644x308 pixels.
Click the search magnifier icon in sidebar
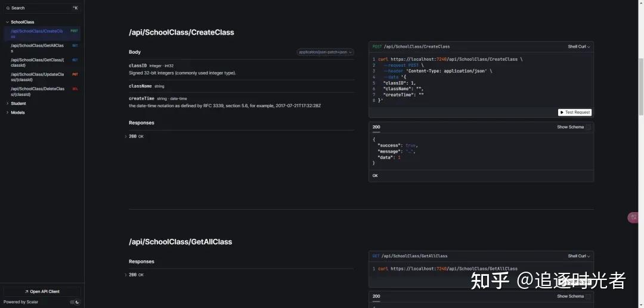pyautogui.click(x=7, y=8)
